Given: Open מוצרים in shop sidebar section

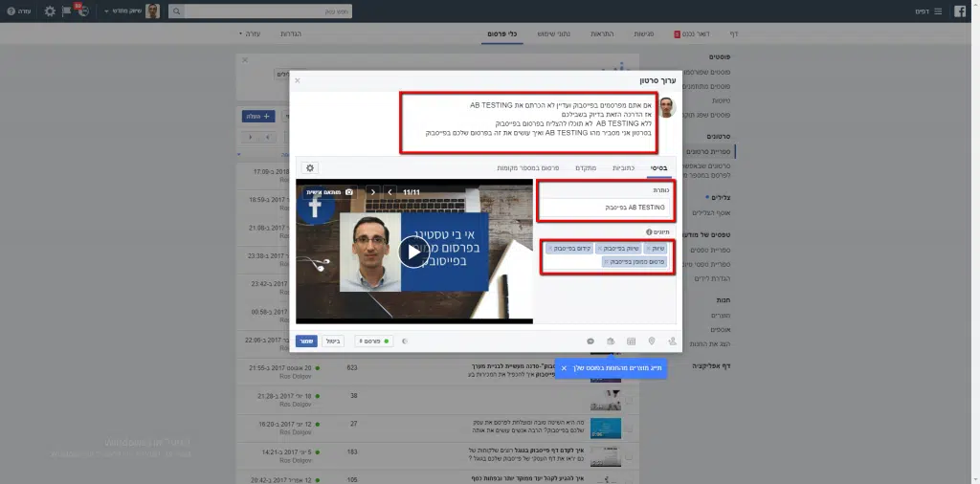Looking at the screenshot, I should click(721, 316).
